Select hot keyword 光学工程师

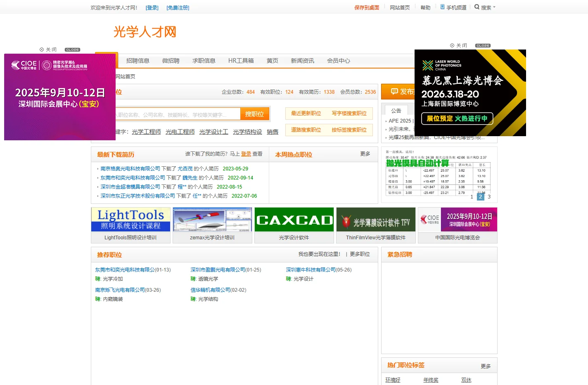[x=146, y=132]
